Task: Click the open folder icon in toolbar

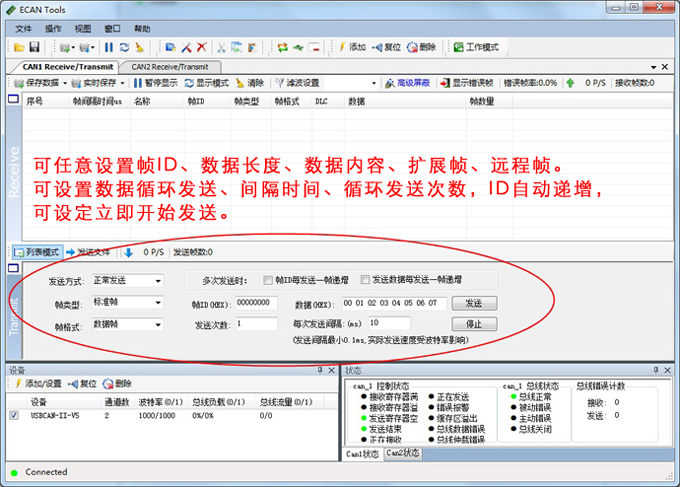Action: (19, 47)
